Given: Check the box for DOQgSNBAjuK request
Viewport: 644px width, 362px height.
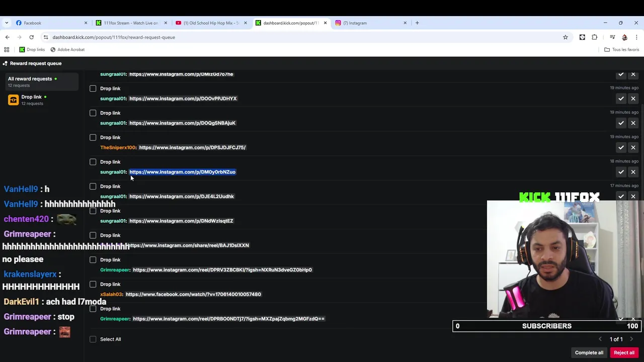Looking at the screenshot, I should click(93, 113).
